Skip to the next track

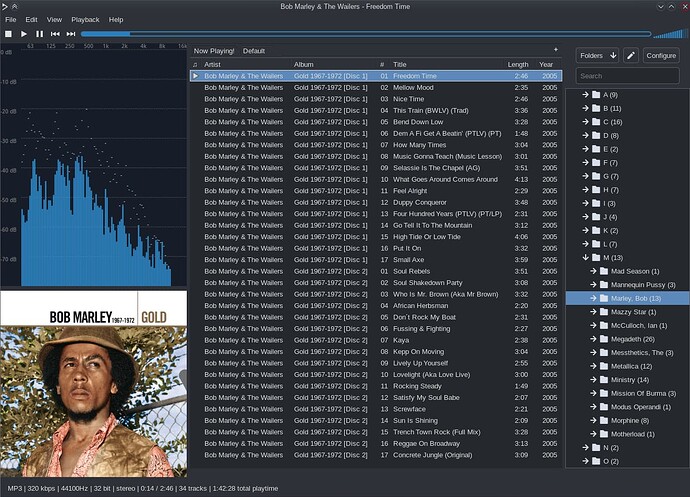tap(71, 34)
